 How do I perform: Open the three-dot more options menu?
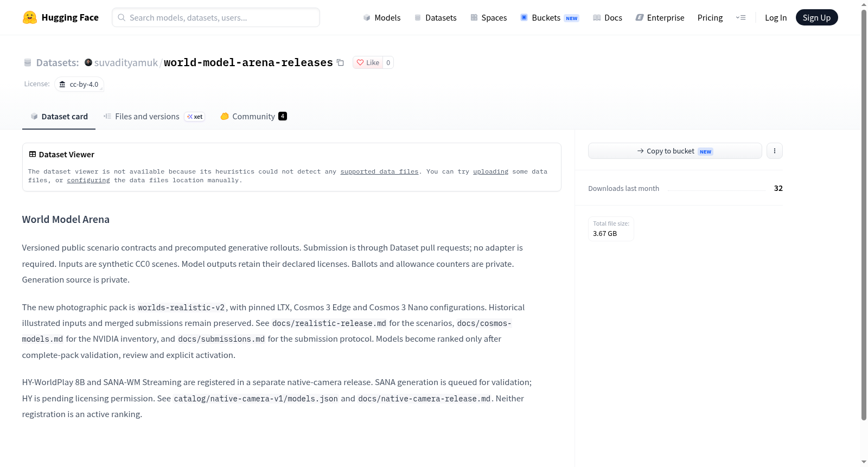[775, 151]
